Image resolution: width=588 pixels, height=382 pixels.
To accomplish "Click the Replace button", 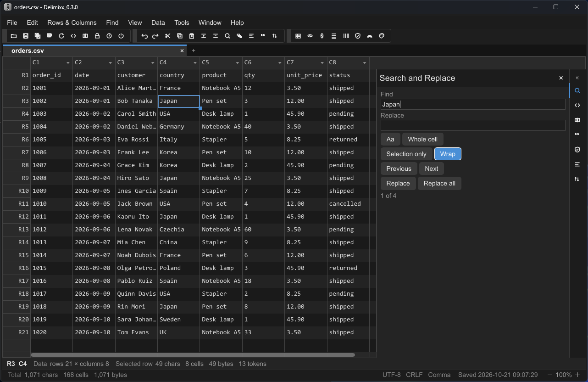I will (398, 183).
